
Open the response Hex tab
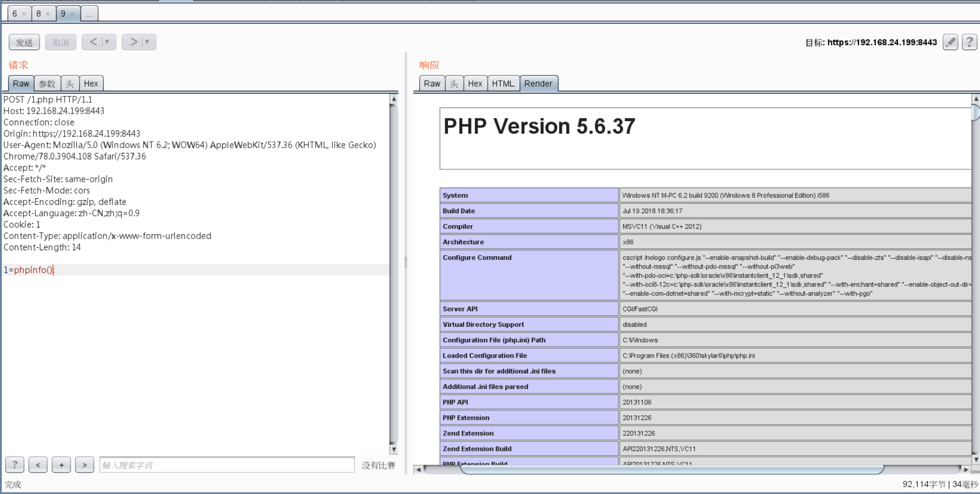click(x=475, y=83)
